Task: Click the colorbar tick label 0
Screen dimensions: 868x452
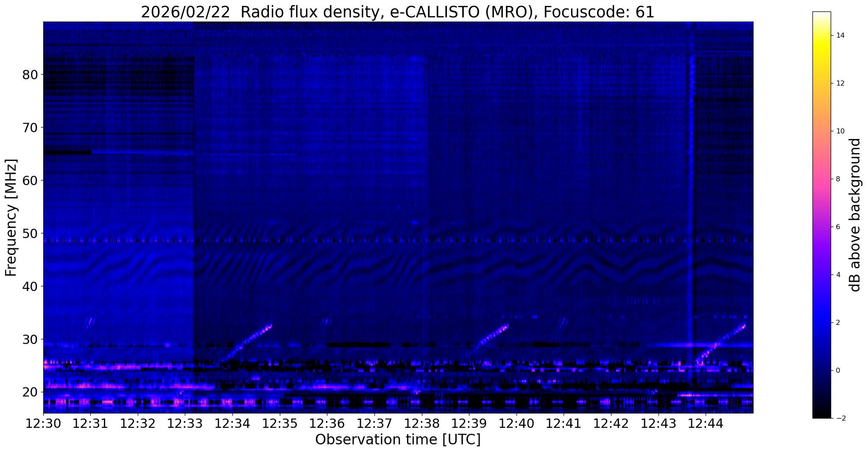Action: click(838, 371)
